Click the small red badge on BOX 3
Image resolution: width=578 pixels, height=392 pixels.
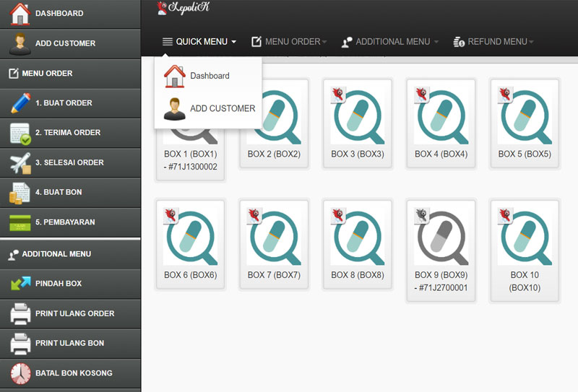(x=338, y=95)
